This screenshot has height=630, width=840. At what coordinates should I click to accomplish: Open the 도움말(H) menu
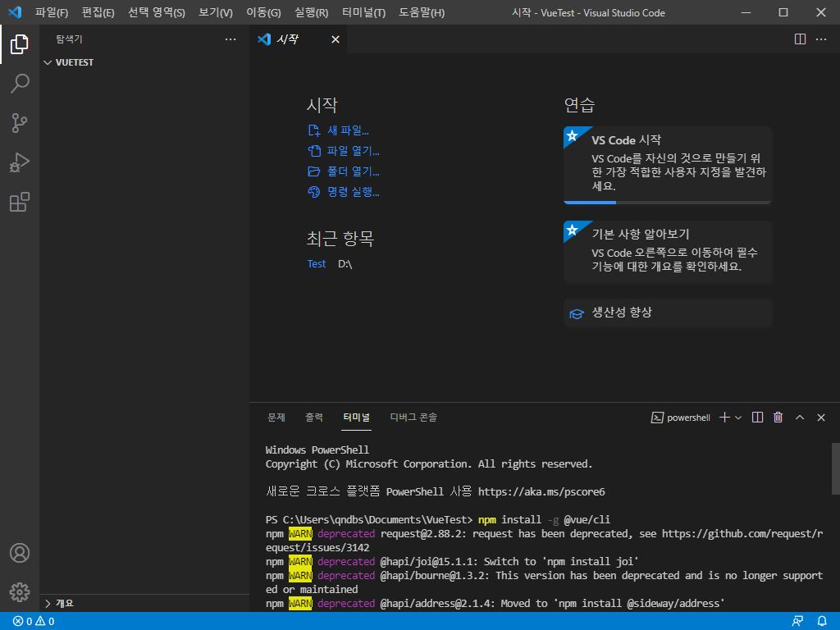pyautogui.click(x=422, y=12)
